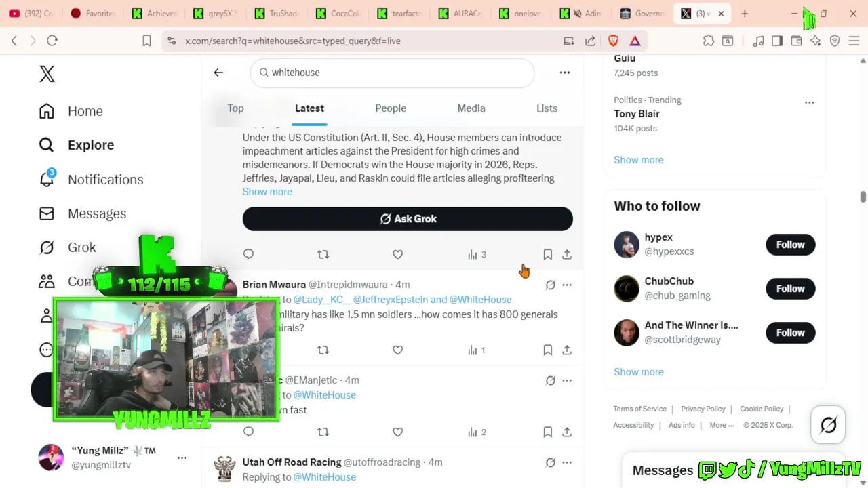Viewport: 868px width, 488px height.
Task: Click the X logo home icon
Action: 47,74
